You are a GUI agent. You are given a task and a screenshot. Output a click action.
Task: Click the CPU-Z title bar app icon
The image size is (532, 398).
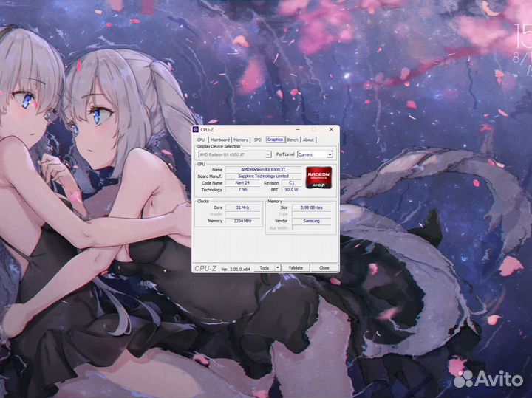click(195, 130)
